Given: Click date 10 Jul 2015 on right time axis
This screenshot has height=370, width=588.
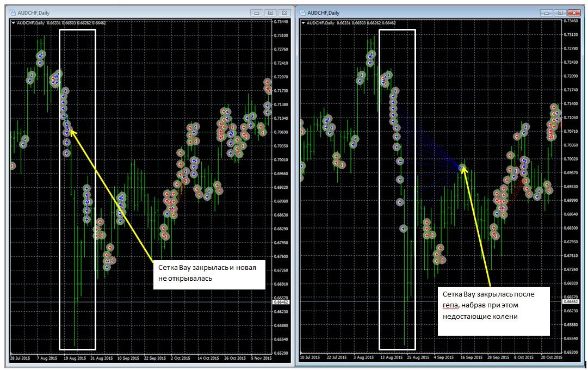Looking at the screenshot, I should (x=310, y=357).
